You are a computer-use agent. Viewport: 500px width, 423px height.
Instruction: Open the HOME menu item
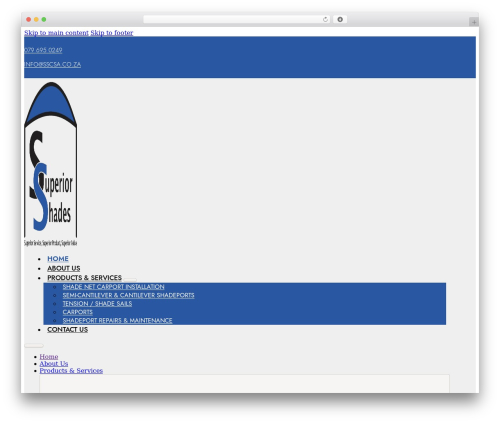pos(58,259)
